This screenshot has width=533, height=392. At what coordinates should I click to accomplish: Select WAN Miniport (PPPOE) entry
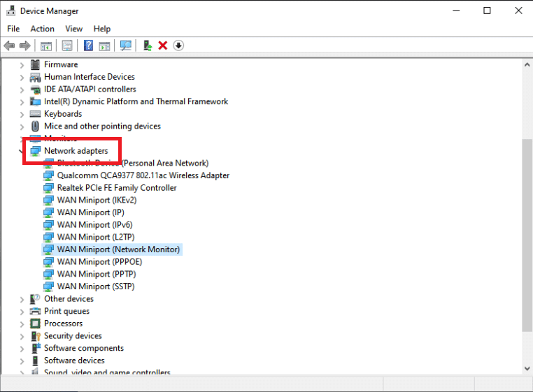click(99, 261)
